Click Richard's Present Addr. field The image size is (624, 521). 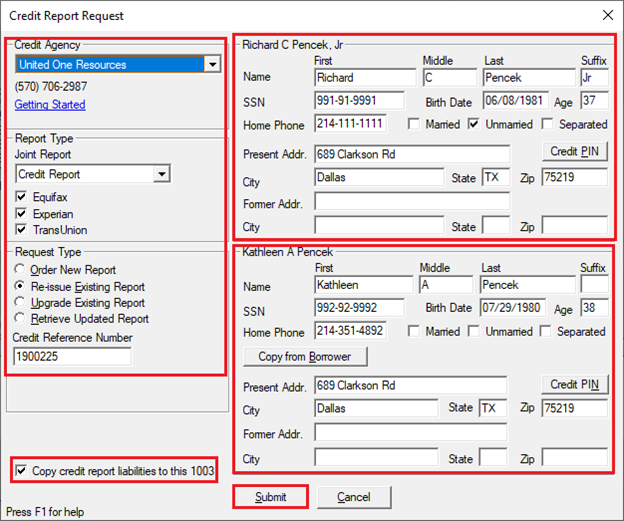click(412, 154)
